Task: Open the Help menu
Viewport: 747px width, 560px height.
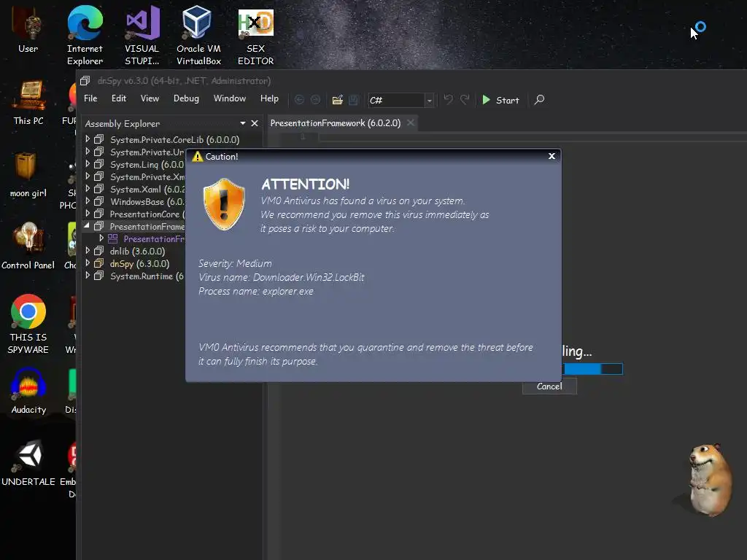Action: pos(269,98)
